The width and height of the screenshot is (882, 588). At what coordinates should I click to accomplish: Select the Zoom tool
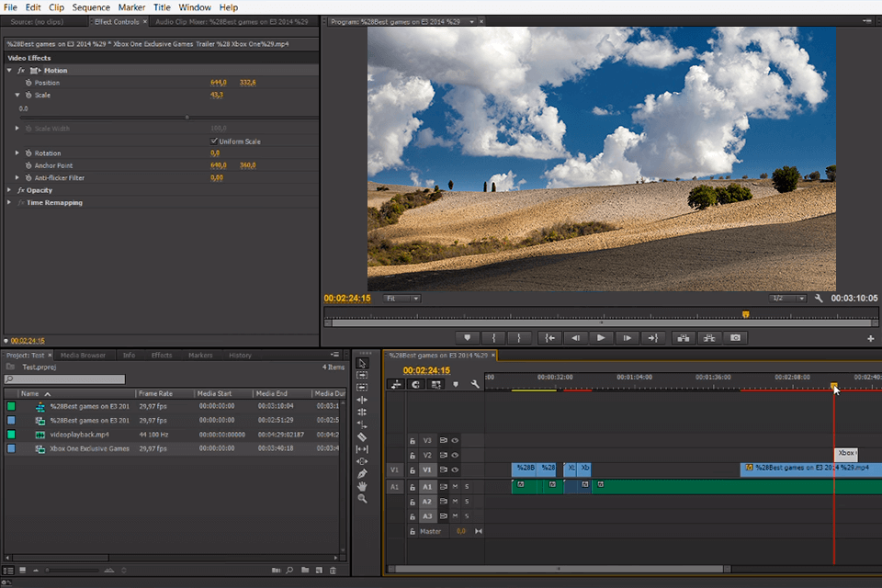coord(363,498)
